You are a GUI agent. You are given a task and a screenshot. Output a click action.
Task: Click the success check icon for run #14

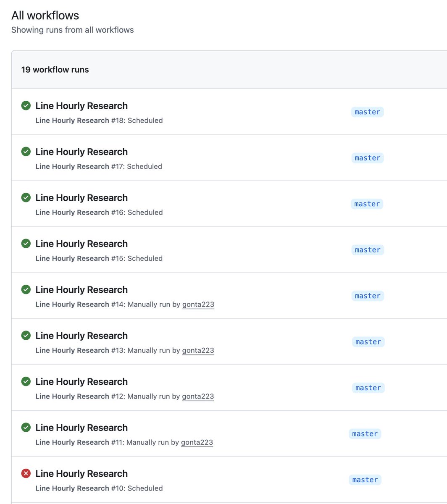point(26,290)
